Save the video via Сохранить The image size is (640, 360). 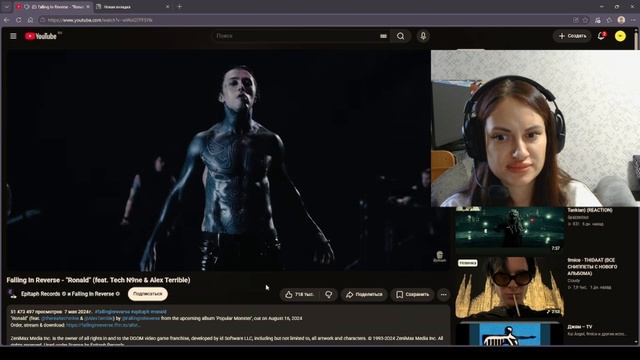coord(412,294)
